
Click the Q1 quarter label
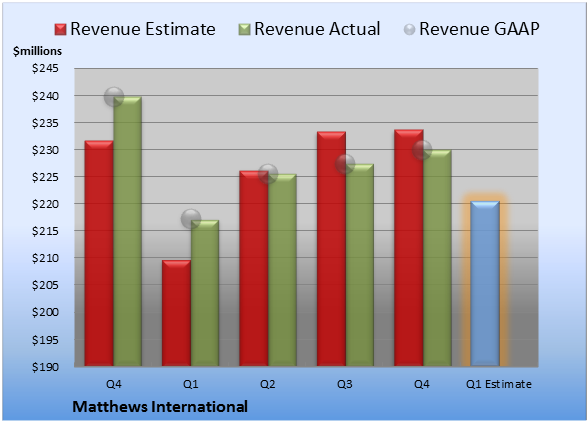tap(190, 384)
